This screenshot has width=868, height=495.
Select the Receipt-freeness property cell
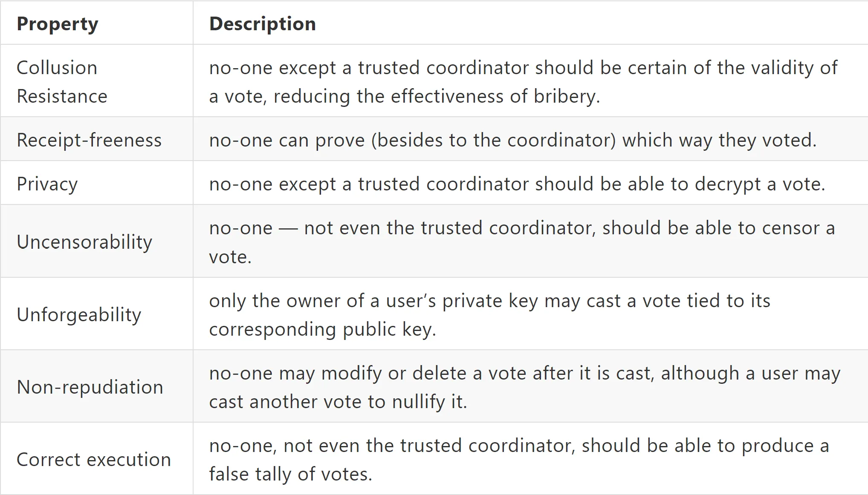click(x=97, y=139)
